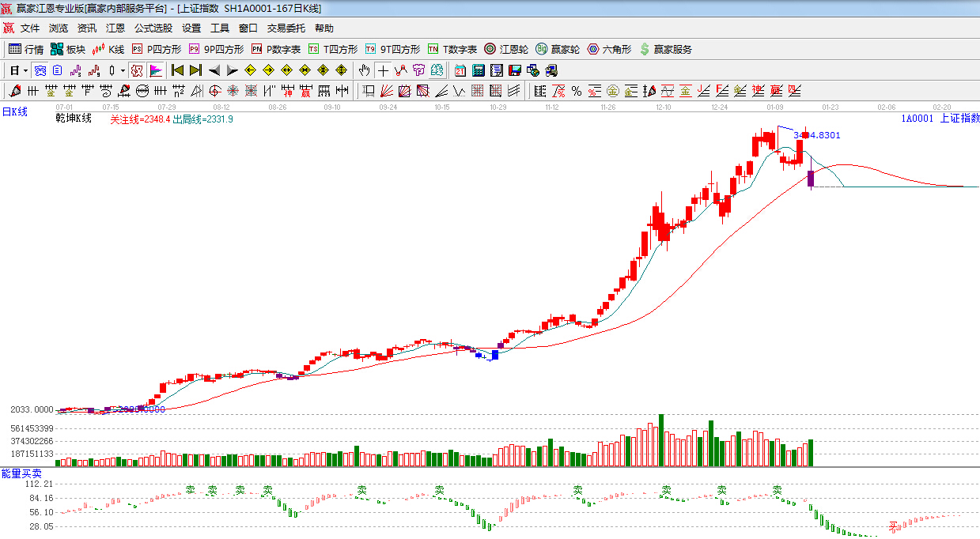
Task: Click the 日K线 label on chart
Action: pos(14,112)
